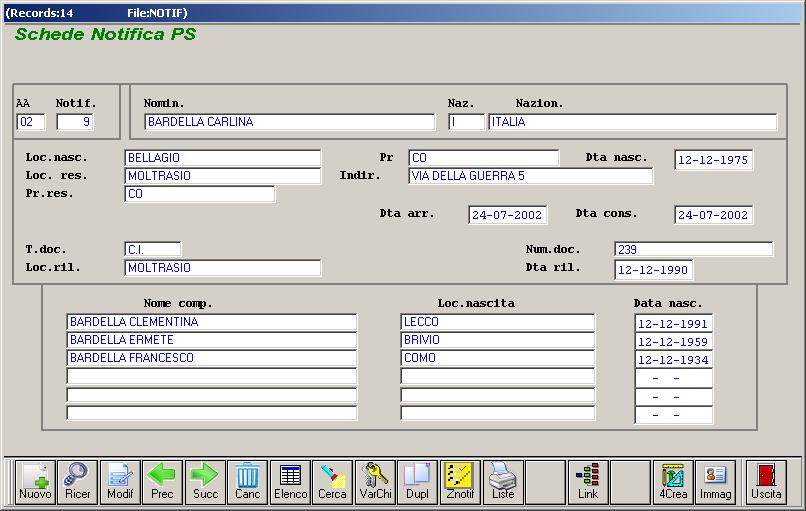This screenshot has width=806, height=511.
Task: Click the Dta arr. date field
Action: click(508, 215)
